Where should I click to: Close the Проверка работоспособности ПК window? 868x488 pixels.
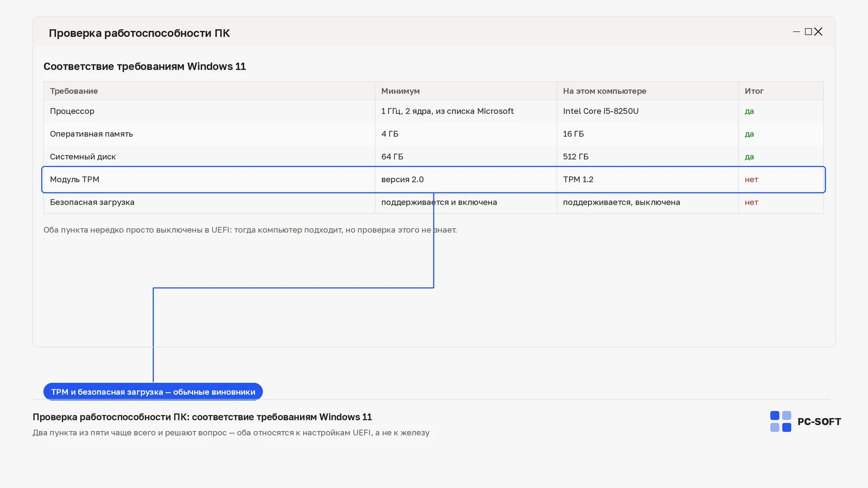pyautogui.click(x=819, y=32)
